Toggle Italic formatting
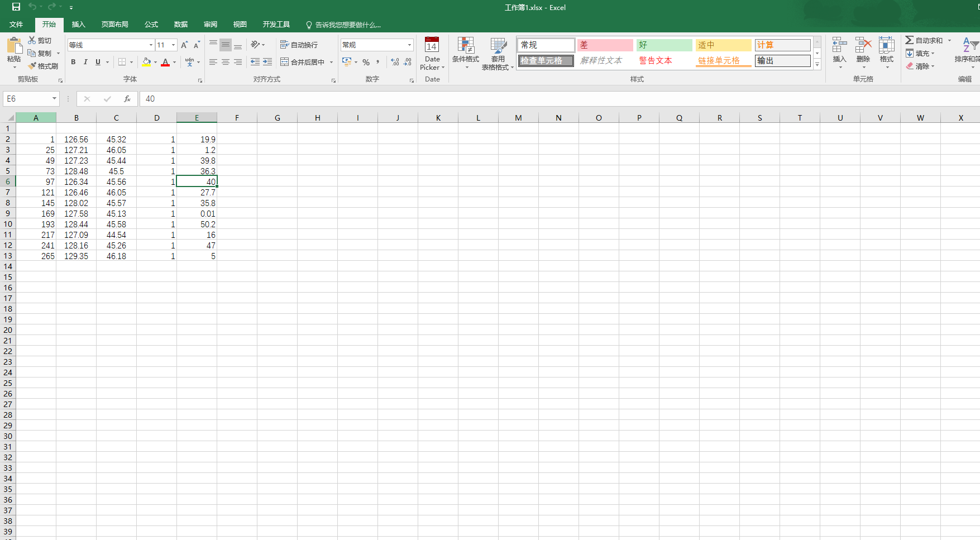 (x=85, y=62)
